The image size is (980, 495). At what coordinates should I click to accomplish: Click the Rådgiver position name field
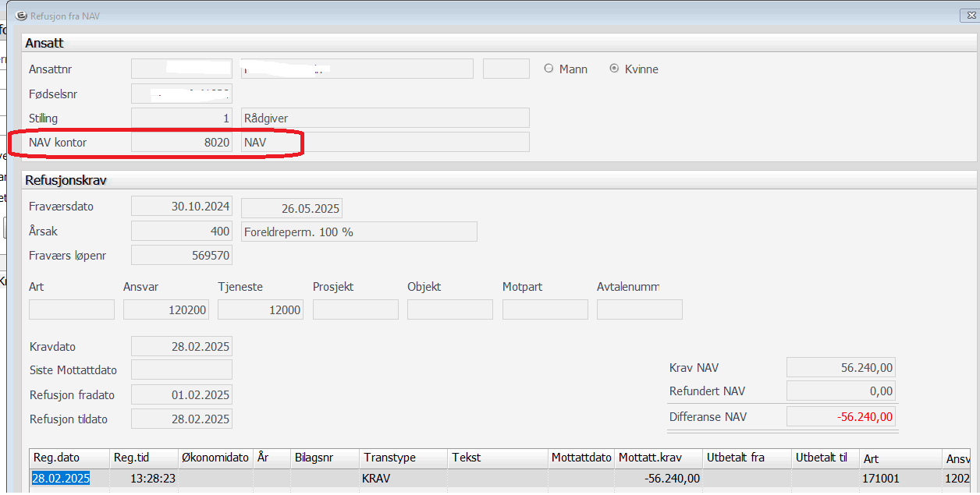pos(385,118)
